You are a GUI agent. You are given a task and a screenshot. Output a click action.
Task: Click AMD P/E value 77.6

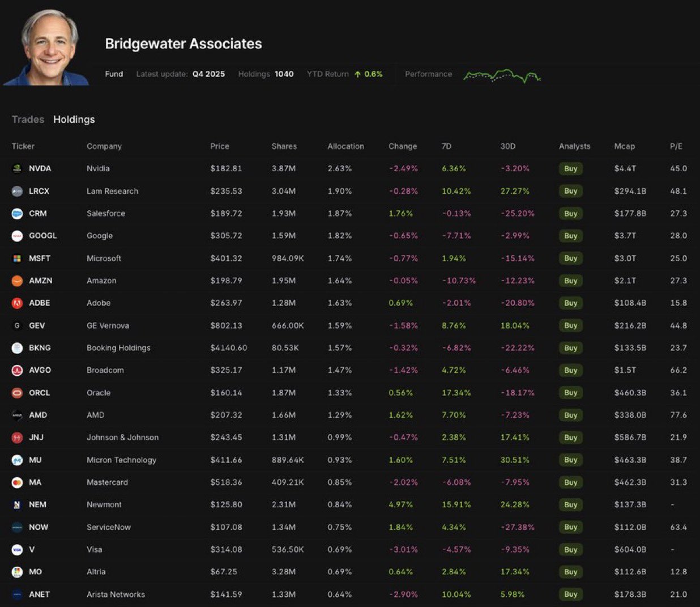click(678, 415)
